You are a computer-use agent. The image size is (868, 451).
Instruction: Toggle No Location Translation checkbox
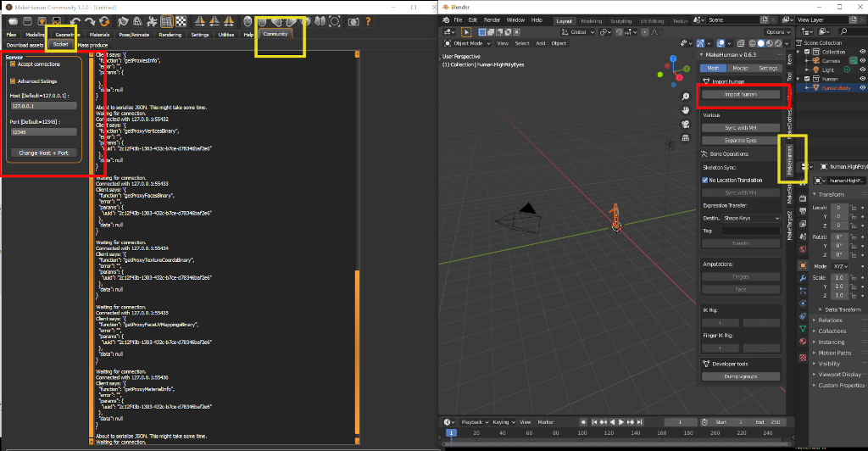pyautogui.click(x=704, y=180)
